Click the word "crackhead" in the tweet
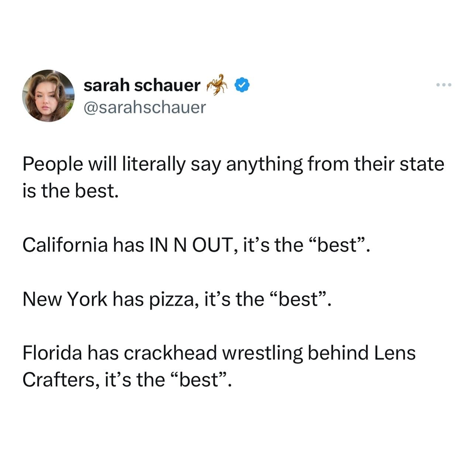The height and width of the screenshot is (476, 476). 170,353
